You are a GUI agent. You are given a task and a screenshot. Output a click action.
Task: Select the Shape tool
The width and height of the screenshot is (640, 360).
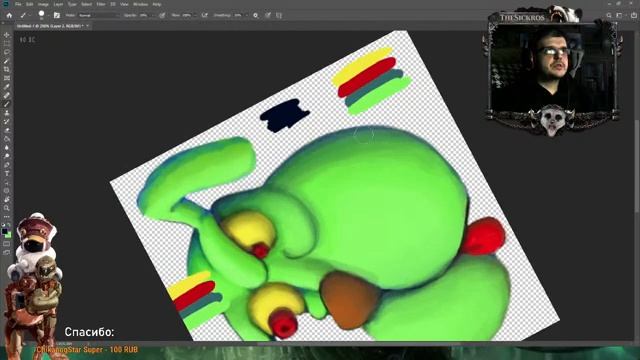[x=7, y=191]
